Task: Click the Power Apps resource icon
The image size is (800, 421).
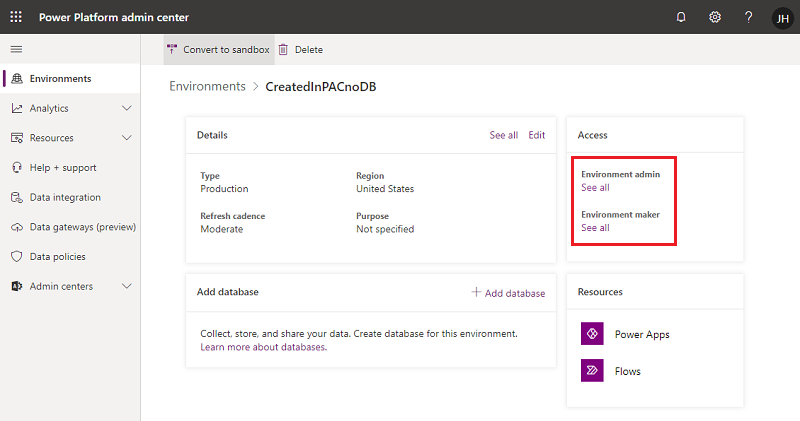Action: point(592,334)
